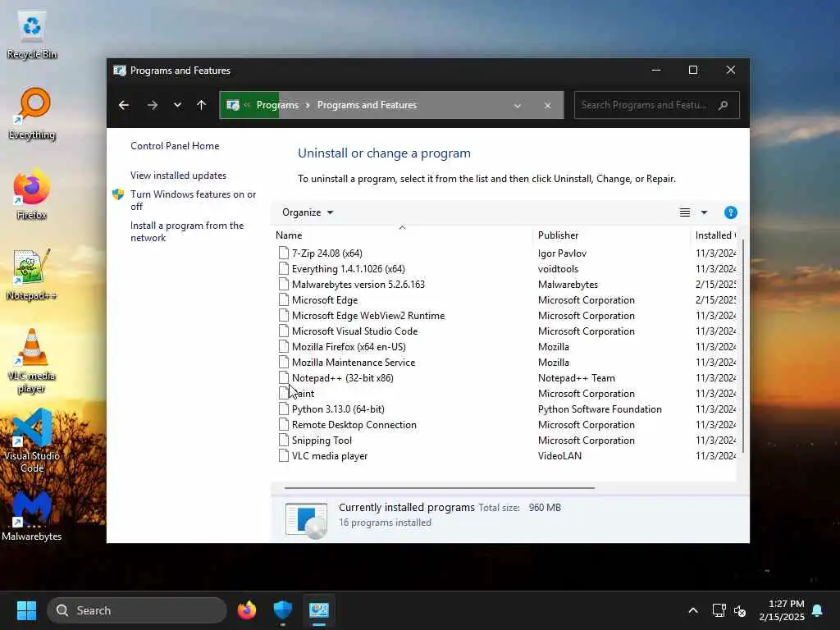Click publisher Igor Pavlov cell
The image size is (840, 630).
coord(562,253)
